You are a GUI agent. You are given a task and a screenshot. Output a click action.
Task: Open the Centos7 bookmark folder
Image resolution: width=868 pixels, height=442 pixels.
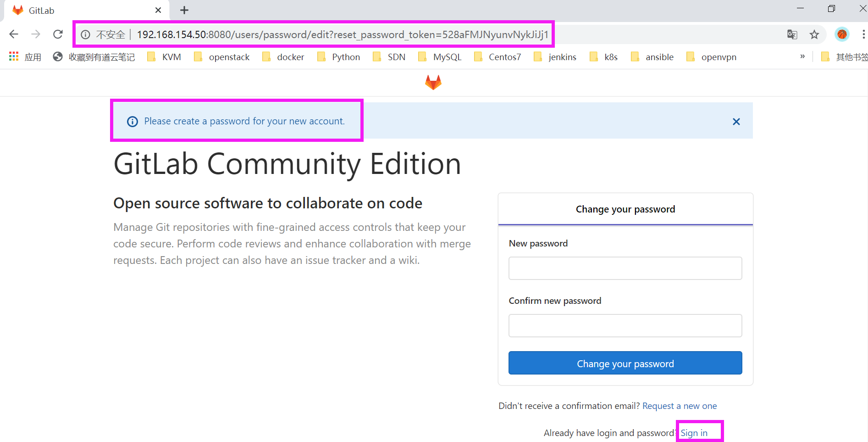click(x=498, y=57)
